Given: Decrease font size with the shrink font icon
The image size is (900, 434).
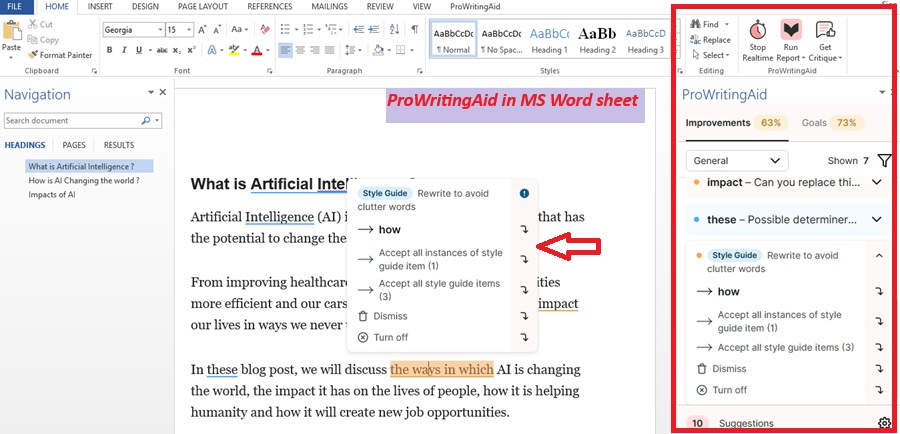Looking at the screenshot, I should (217, 30).
